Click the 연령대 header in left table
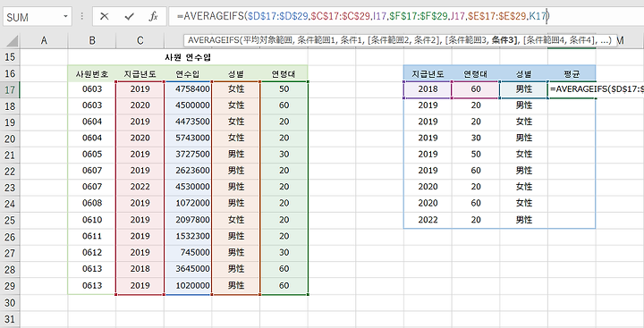 coord(284,73)
